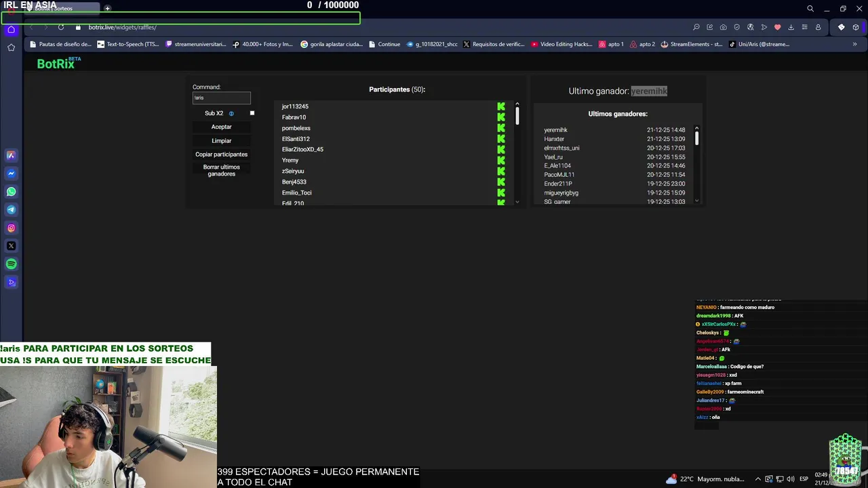Expand hidden bookmarks with double chevron

[854, 44]
